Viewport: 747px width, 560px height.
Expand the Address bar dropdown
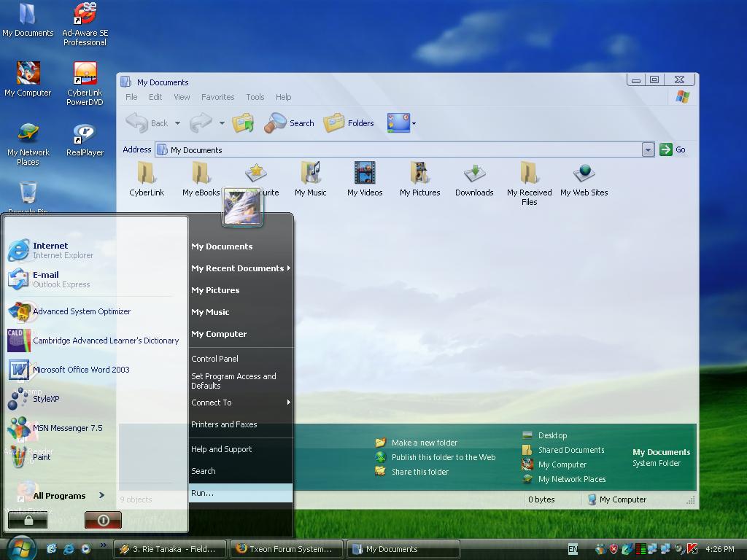(x=648, y=149)
